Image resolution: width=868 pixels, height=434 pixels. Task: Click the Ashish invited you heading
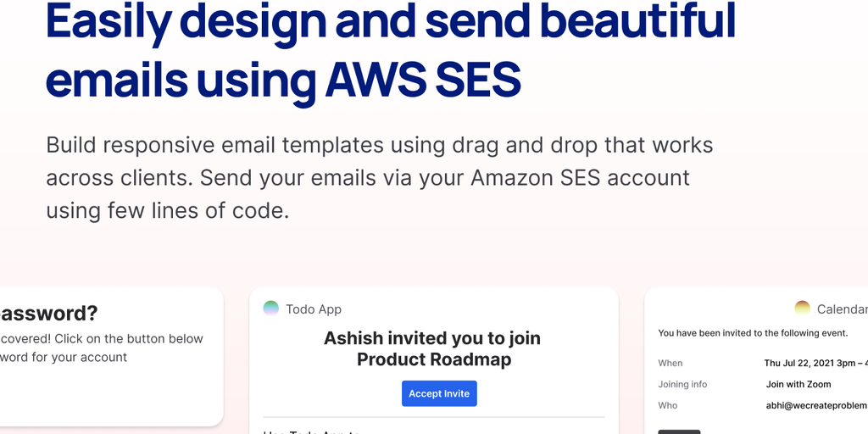(432, 348)
